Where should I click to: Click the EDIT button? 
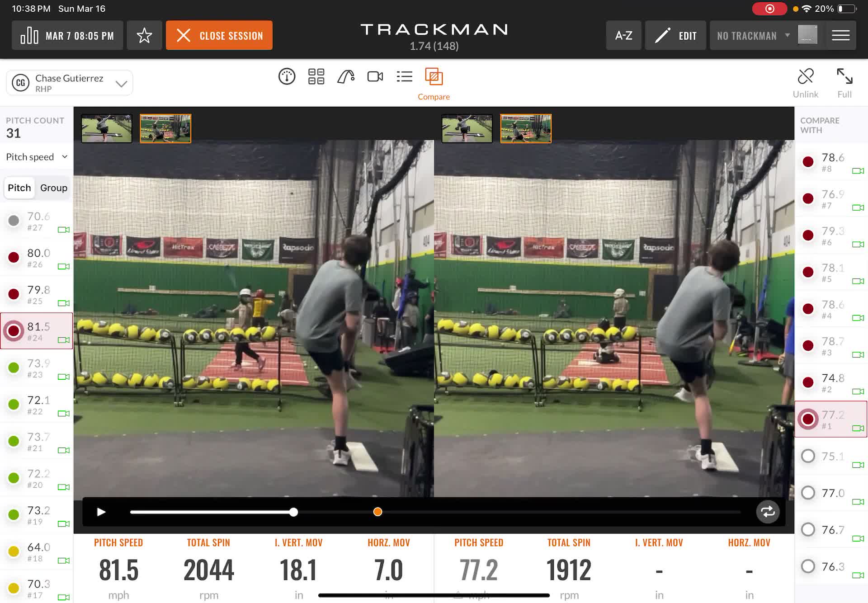[675, 35]
